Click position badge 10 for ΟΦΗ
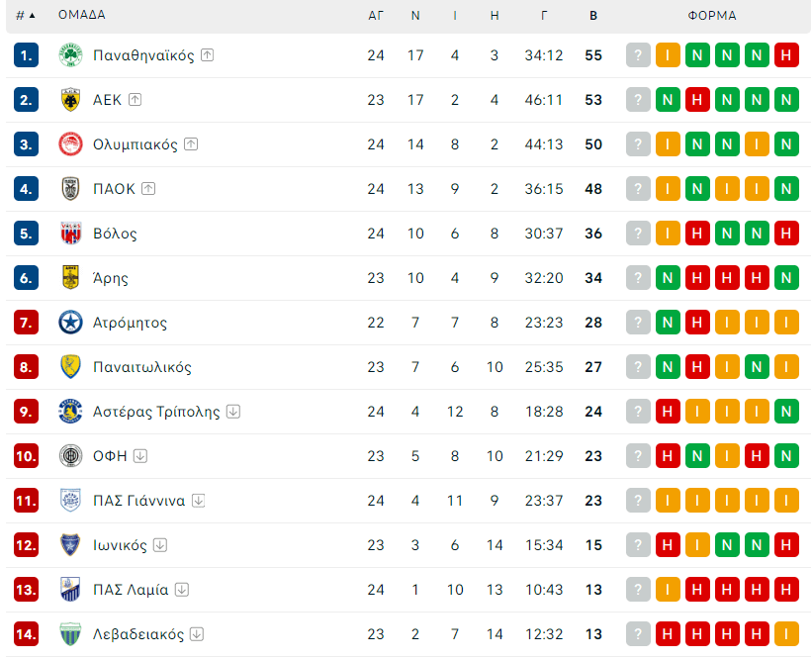812x660 pixels. pyautogui.click(x=26, y=456)
